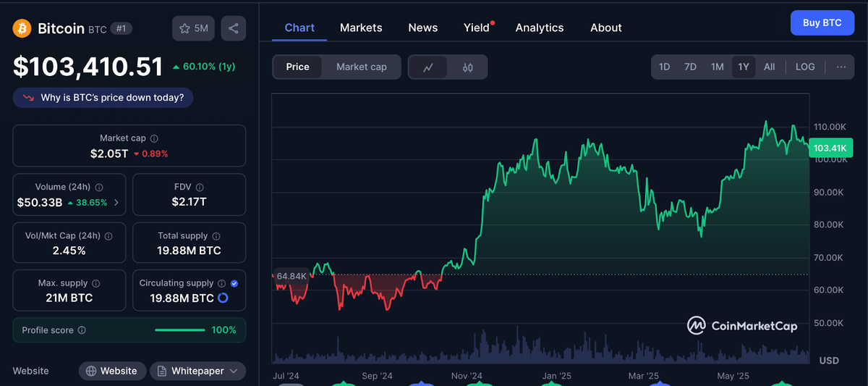Switch to line chart view icon
This screenshot has height=386, width=868.
pos(428,67)
